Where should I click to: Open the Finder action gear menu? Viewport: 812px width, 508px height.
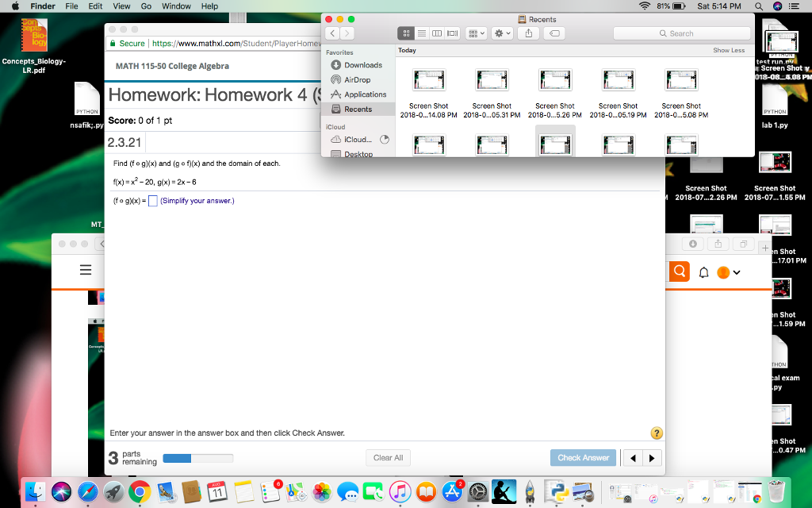coord(502,33)
